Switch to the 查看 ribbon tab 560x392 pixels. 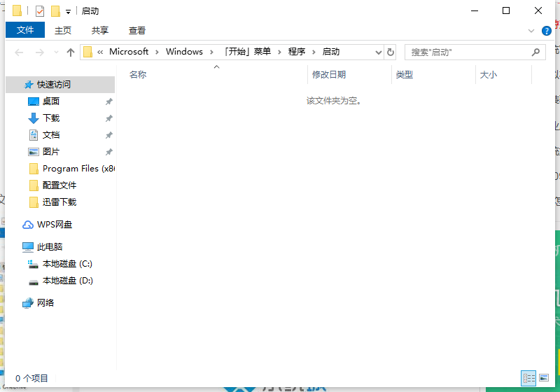click(x=137, y=30)
